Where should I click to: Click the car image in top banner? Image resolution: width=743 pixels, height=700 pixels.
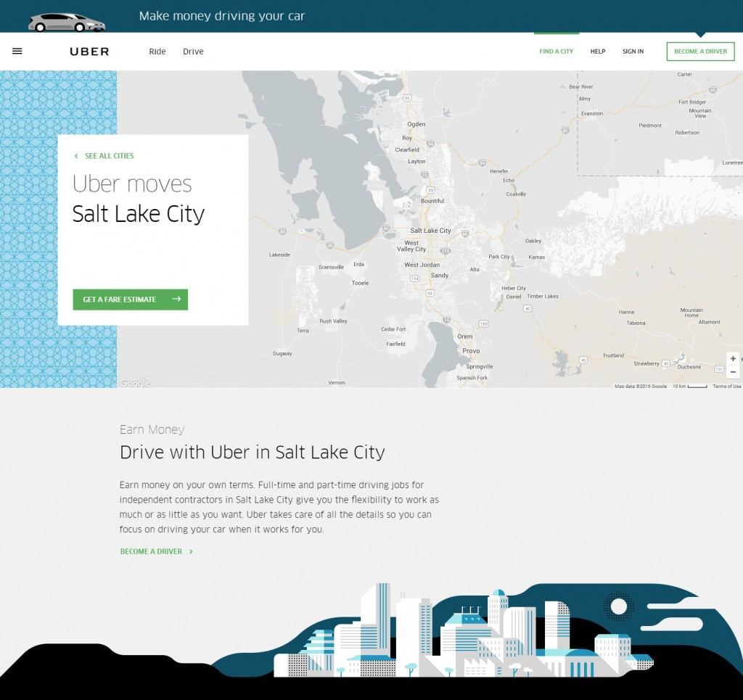66,22
